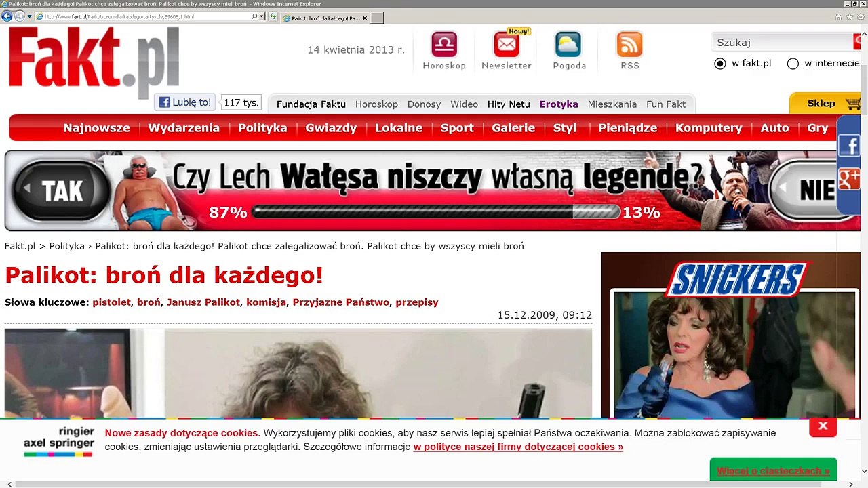Click the refresh page icon
868x488 pixels.
coord(271,16)
